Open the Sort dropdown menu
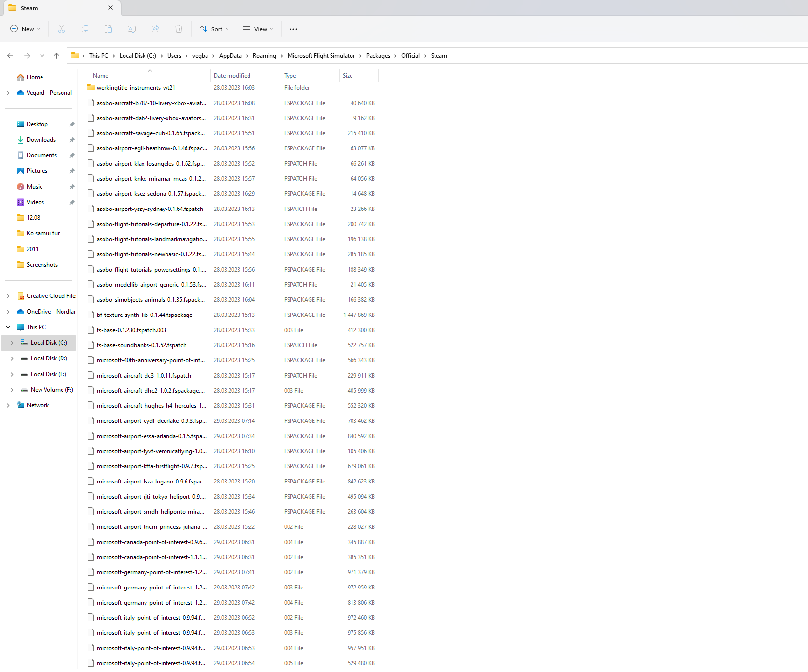The width and height of the screenshot is (808, 672). point(214,29)
